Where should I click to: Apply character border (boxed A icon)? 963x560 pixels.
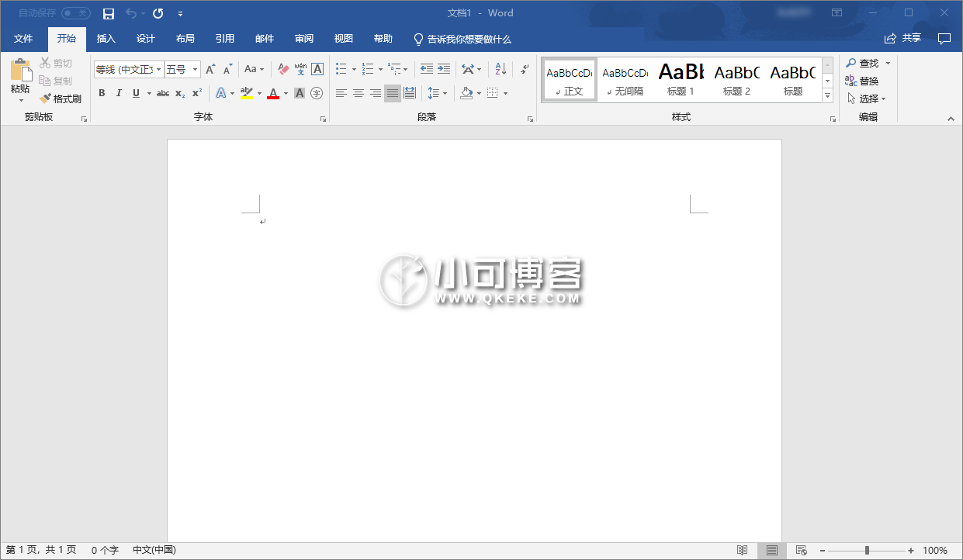click(x=317, y=70)
